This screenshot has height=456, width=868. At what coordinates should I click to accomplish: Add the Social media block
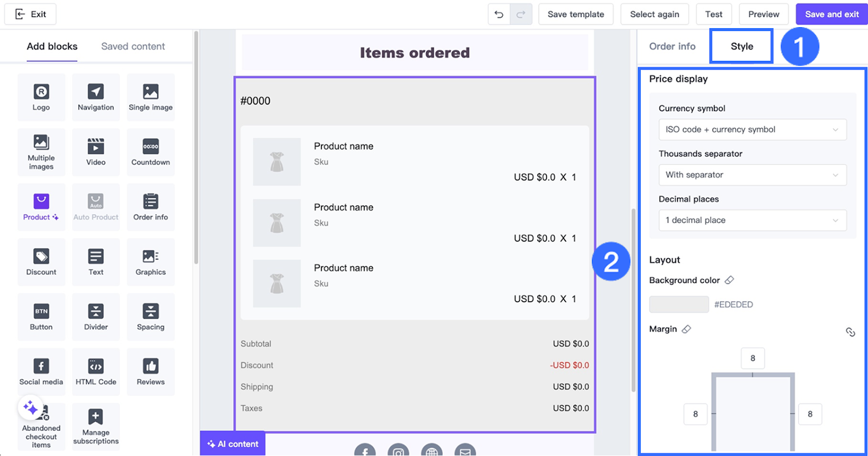coord(41,371)
